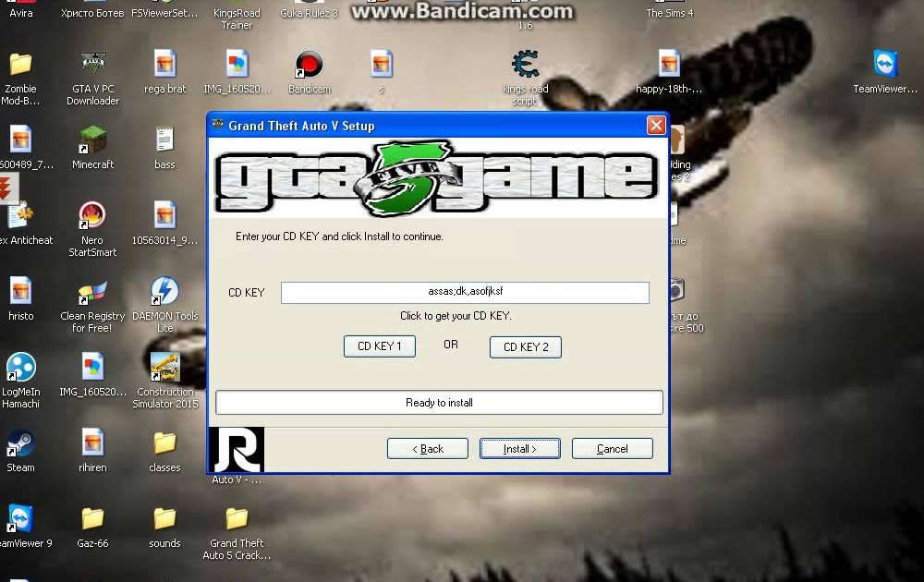Select the 10563014_9 file icon

(x=165, y=215)
